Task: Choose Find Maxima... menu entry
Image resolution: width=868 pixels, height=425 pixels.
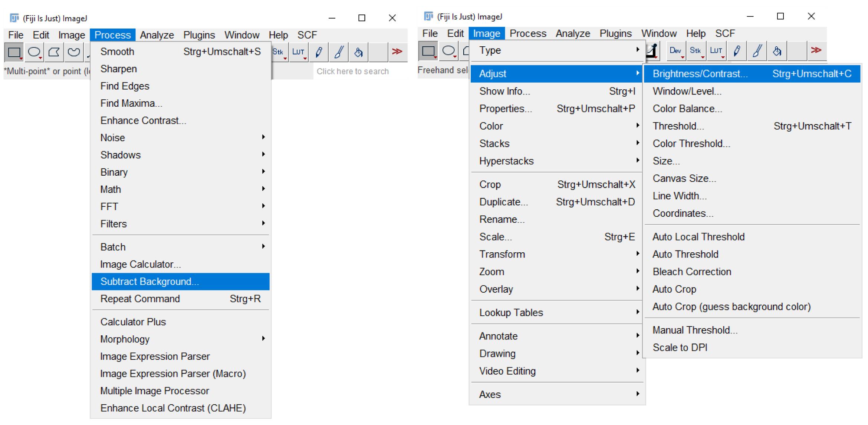Action: pyautogui.click(x=181, y=103)
